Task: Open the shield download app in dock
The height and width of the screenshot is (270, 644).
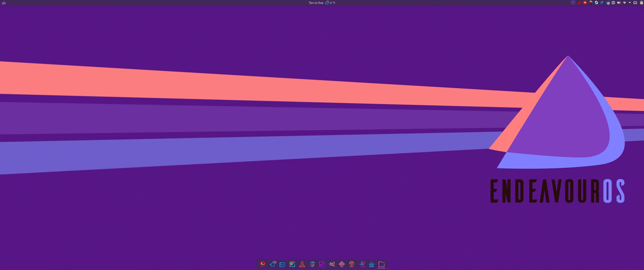Action: tap(312, 264)
